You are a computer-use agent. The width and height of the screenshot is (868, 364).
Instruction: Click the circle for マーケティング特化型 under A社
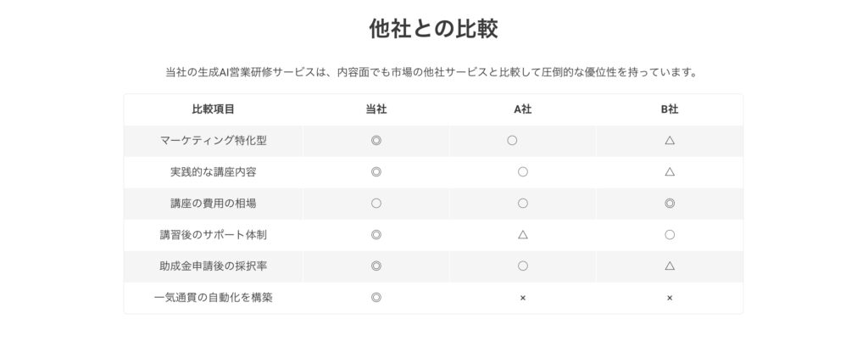click(512, 141)
